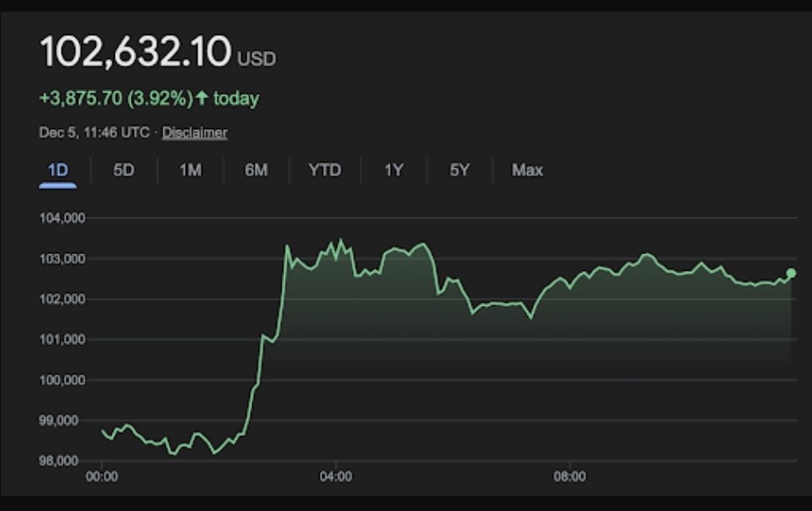This screenshot has height=511, width=812.
Task: Click the 104,000 y-axis label
Action: point(62,218)
